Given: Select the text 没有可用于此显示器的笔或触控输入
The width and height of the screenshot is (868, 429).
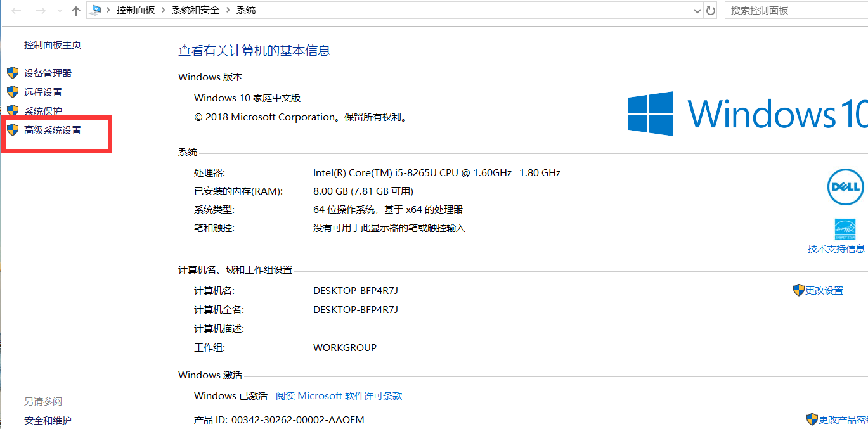Looking at the screenshot, I should point(389,227).
